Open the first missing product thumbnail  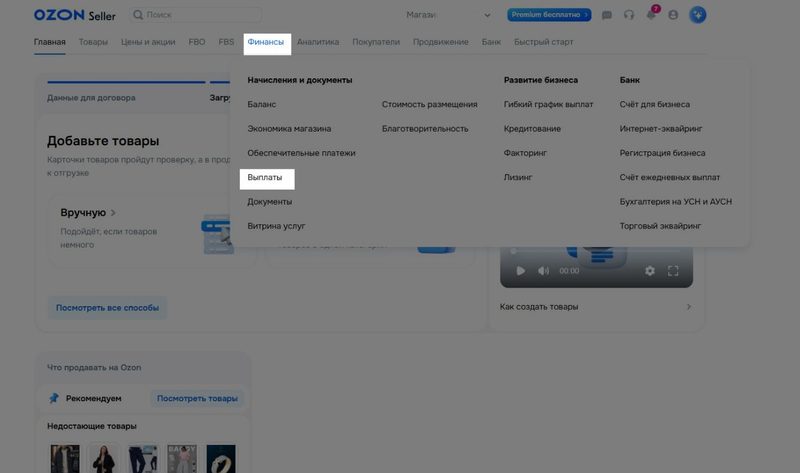(x=65, y=459)
